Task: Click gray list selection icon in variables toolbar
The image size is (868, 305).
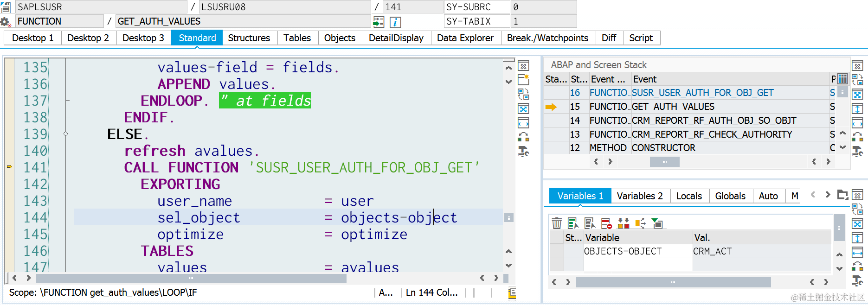Action: click(x=590, y=223)
